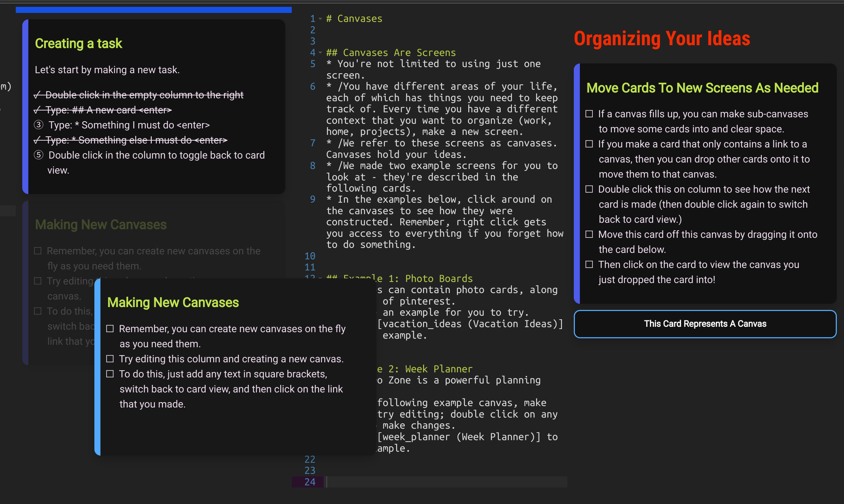The image size is (844, 504).
Task: Tick 'Move this card off this canvas' checkbox
Action: pos(589,234)
